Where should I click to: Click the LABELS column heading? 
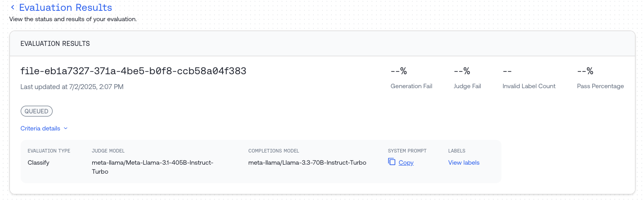coord(456,151)
